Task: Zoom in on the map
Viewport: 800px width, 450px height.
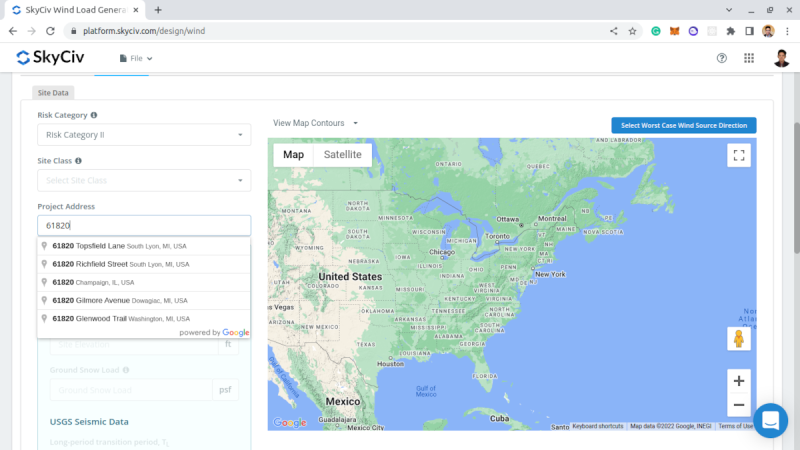Action: 739,381
